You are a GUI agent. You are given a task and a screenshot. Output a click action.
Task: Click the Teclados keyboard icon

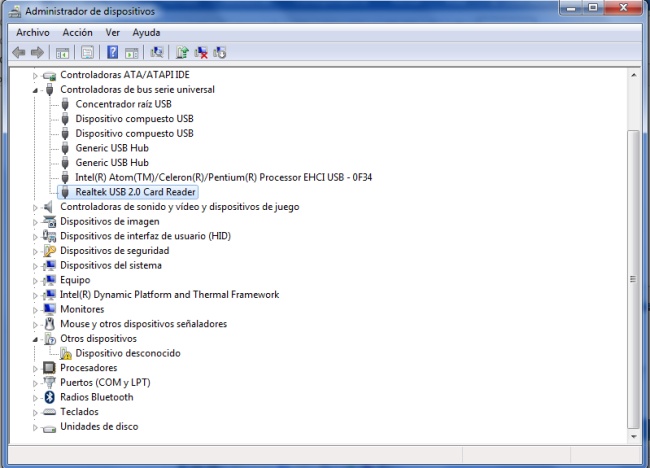[49, 412]
